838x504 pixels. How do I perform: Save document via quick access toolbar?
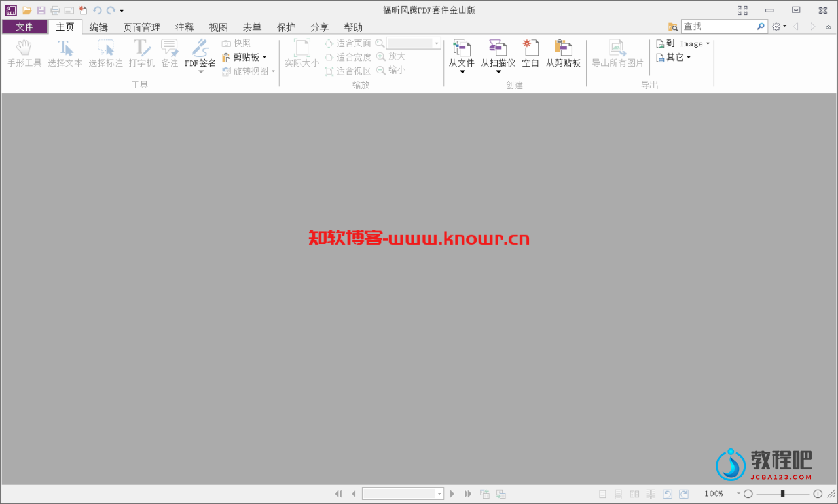[x=41, y=10]
